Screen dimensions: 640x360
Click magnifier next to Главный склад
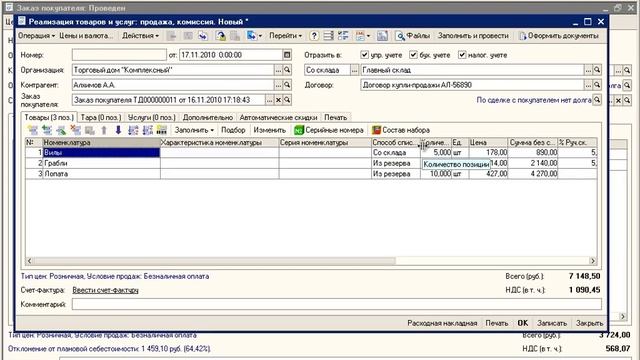coord(597,70)
